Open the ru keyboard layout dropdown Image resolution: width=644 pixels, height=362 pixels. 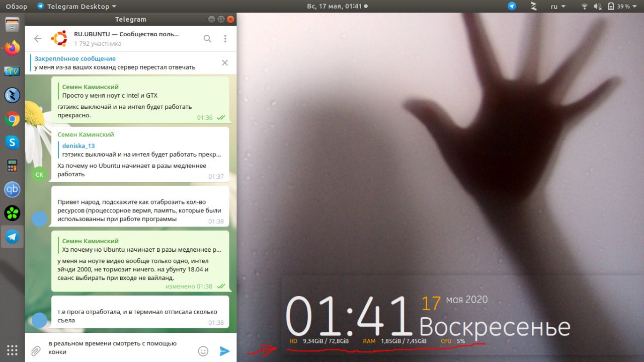coord(558,7)
